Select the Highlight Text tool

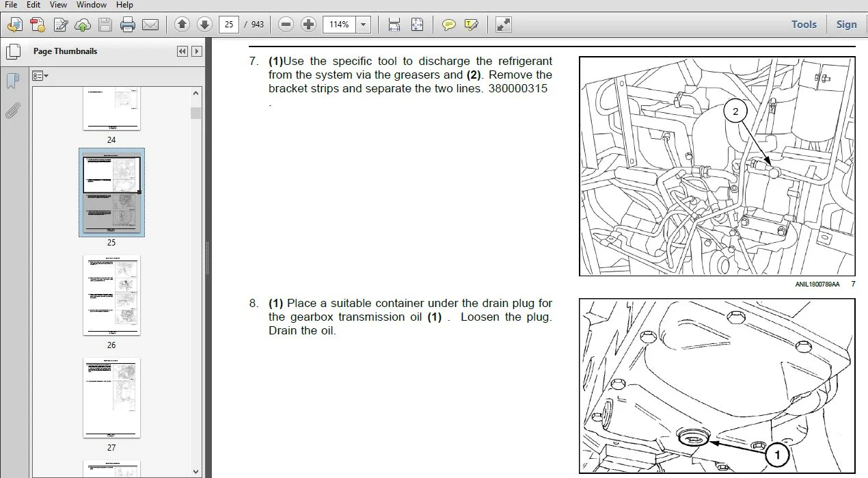tap(471, 25)
